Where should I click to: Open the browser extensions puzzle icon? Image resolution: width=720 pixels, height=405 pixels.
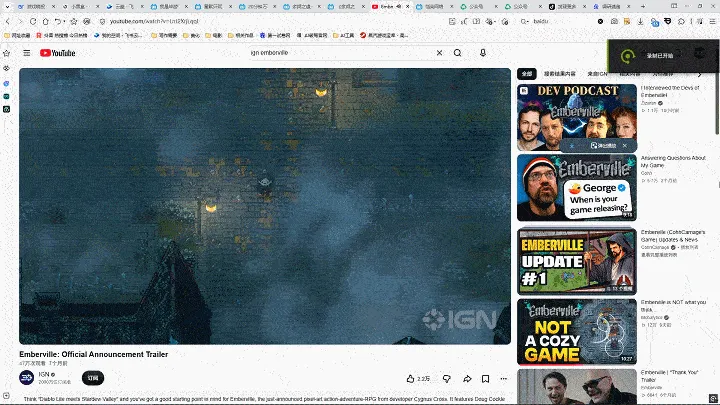[681, 22]
